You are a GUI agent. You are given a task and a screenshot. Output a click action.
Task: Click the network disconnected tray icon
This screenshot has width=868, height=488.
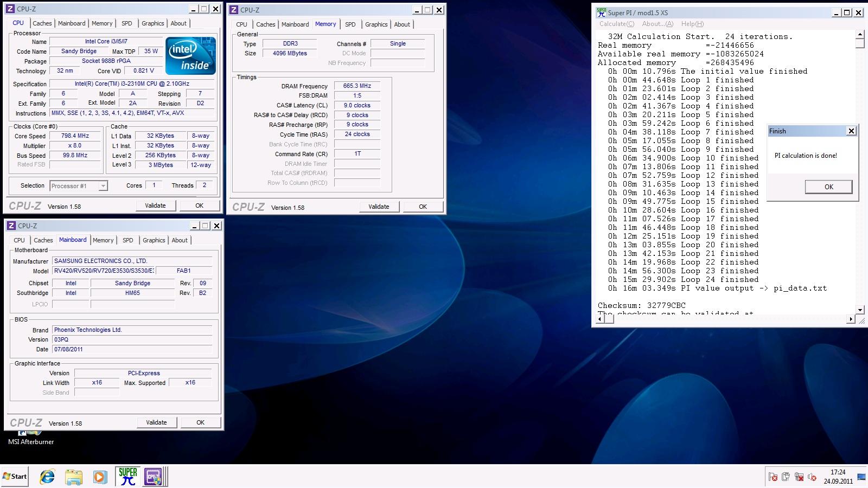click(x=799, y=477)
